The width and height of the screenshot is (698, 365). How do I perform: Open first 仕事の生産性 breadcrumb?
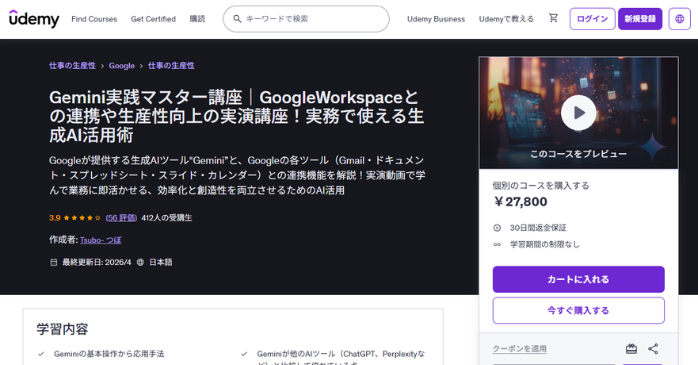click(72, 65)
